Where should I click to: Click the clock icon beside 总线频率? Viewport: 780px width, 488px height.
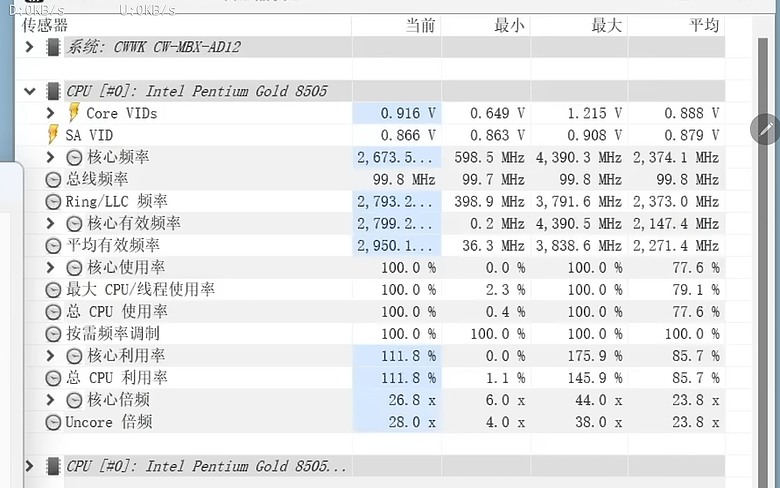(53, 180)
